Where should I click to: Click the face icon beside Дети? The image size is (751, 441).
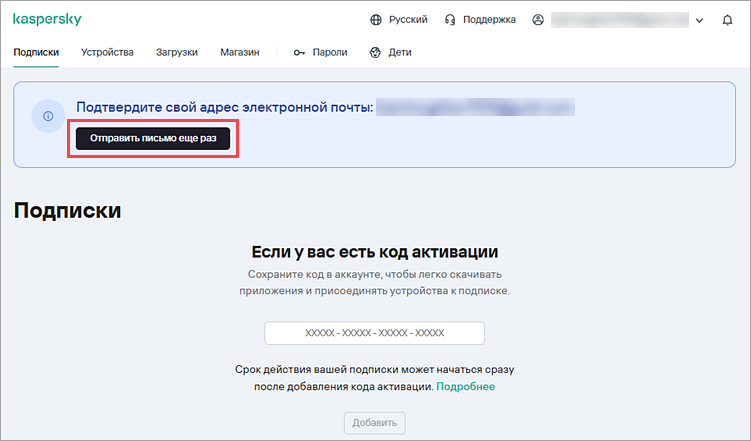click(x=375, y=53)
